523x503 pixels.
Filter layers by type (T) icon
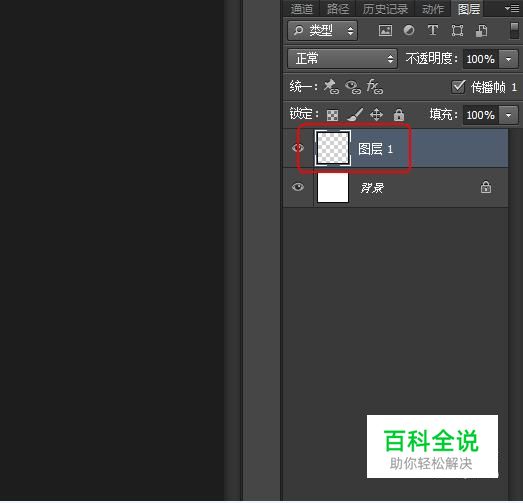tap(433, 30)
